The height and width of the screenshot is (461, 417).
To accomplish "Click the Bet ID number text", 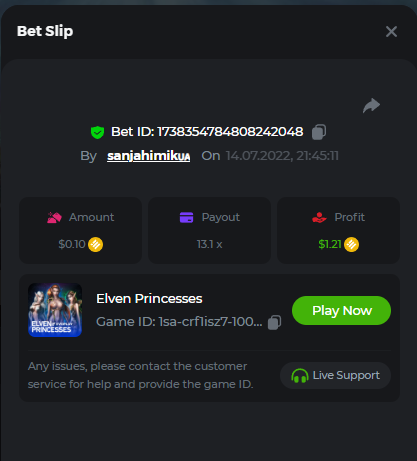I will pos(230,132).
